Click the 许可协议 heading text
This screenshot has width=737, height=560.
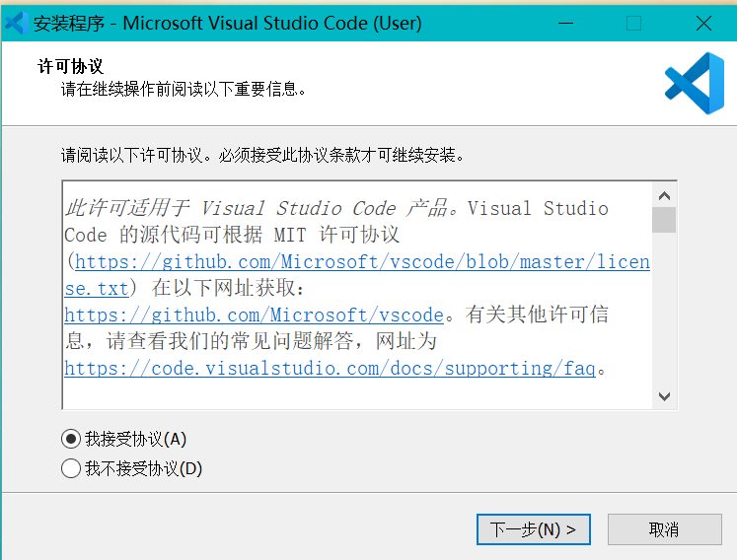tap(70, 66)
